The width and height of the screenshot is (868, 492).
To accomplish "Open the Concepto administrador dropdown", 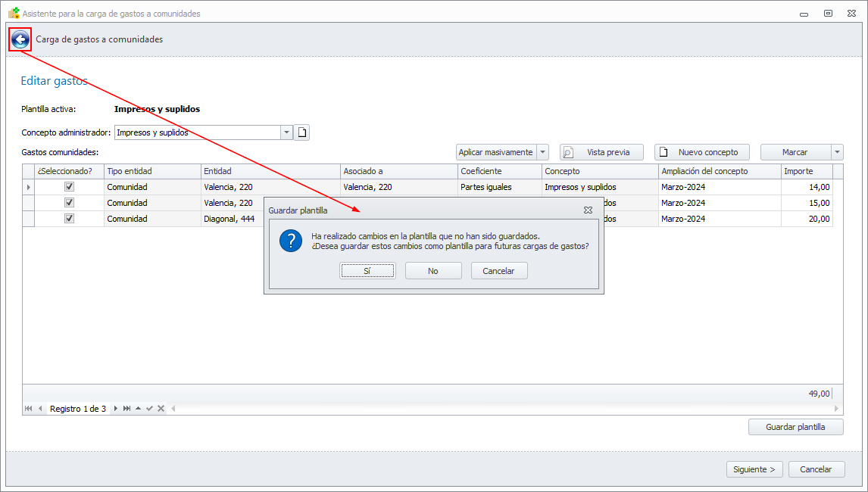I will coord(286,132).
